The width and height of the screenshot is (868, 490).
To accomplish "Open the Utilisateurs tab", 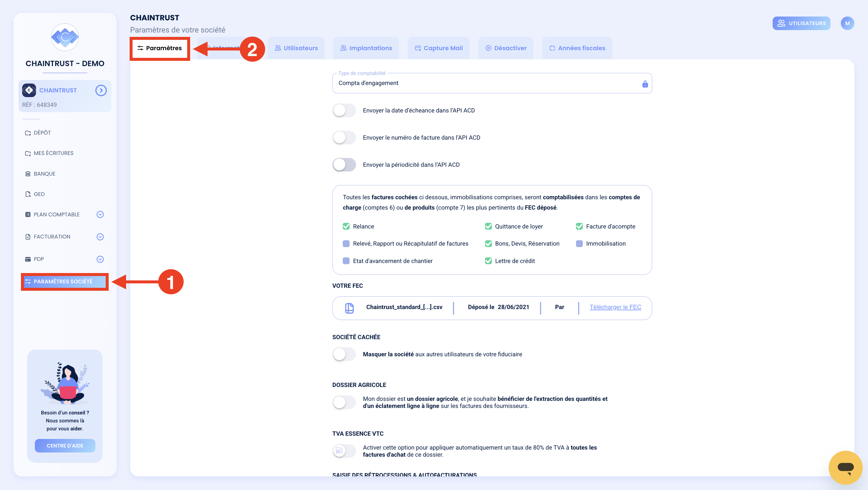I will coord(296,48).
